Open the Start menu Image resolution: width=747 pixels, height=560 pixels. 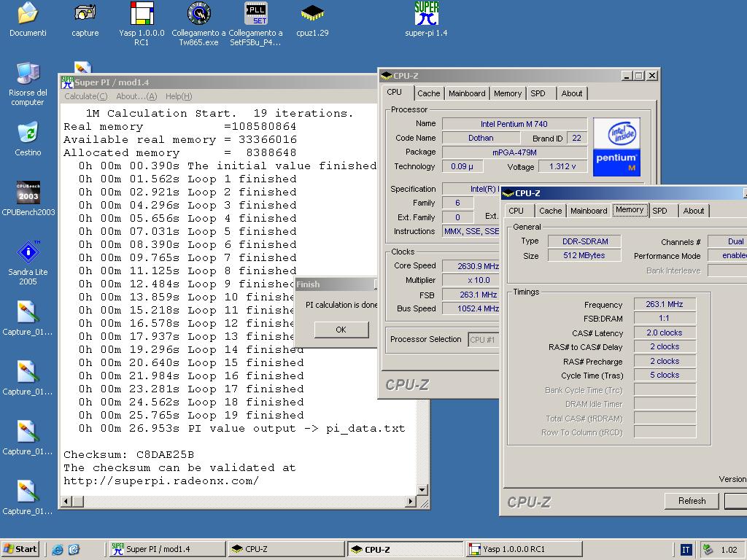tap(20, 549)
